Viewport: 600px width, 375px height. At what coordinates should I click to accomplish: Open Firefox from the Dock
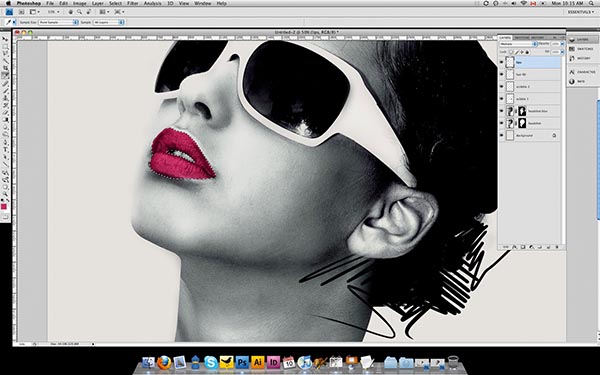click(x=164, y=362)
